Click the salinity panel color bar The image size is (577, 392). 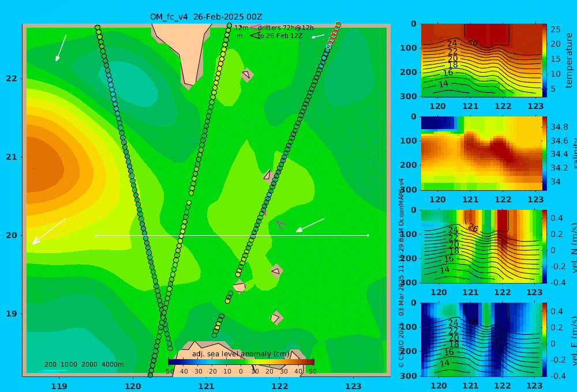(544, 154)
